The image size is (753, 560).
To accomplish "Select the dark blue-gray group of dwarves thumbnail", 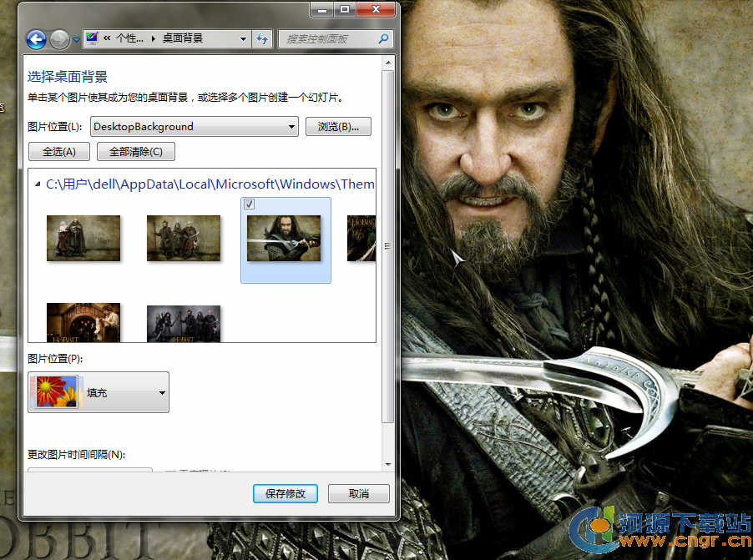I will 184,324.
